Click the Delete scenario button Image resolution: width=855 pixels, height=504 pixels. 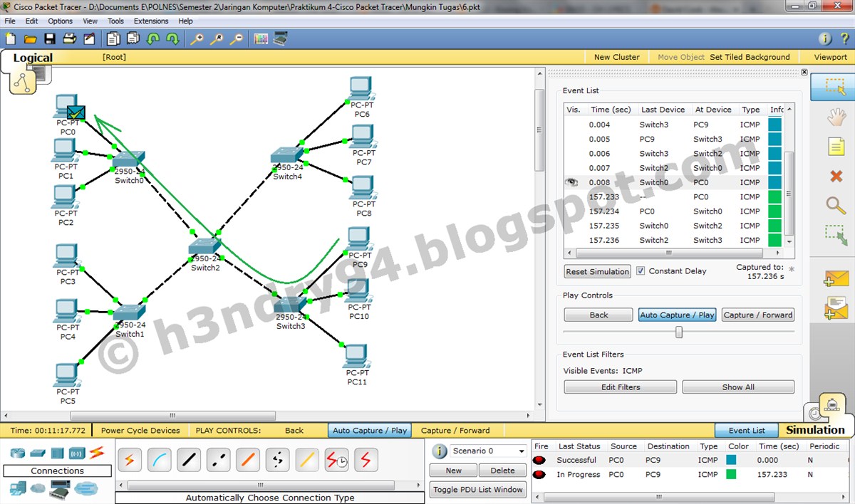pyautogui.click(x=502, y=471)
